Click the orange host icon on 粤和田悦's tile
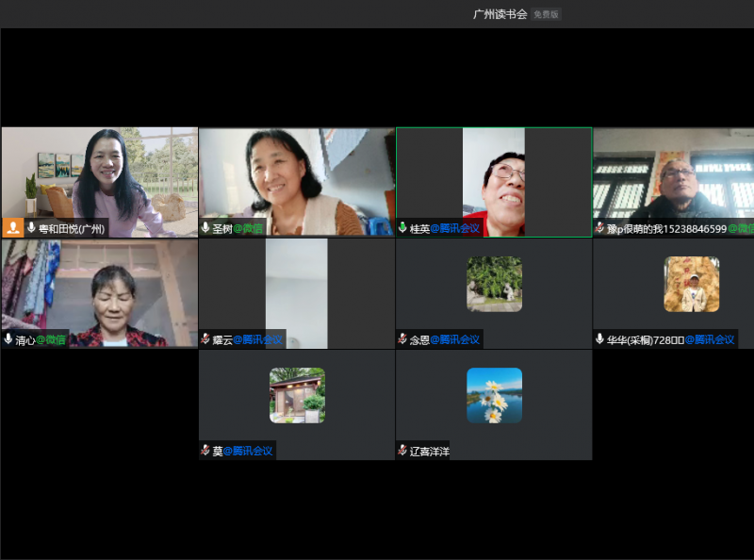Viewport: 754px width, 560px height. (x=13, y=227)
